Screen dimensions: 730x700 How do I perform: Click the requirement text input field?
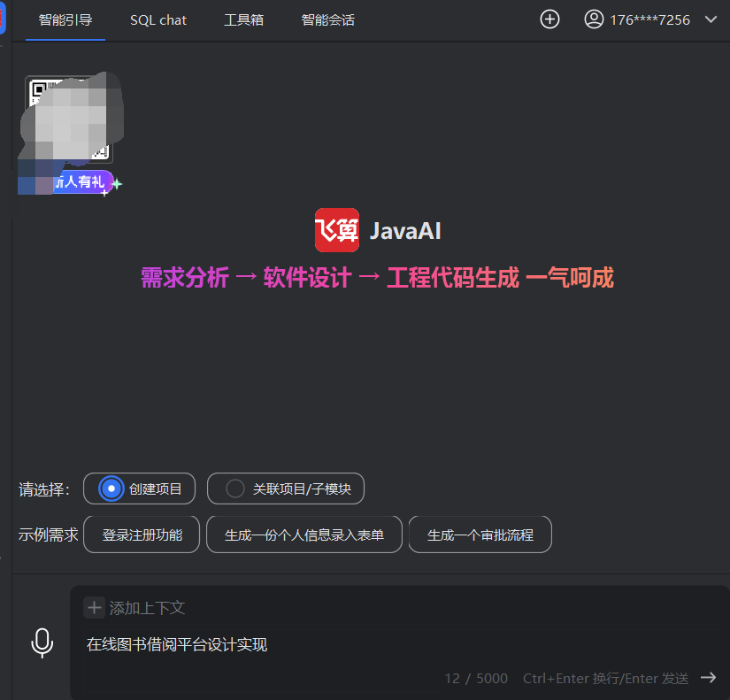[400, 645]
